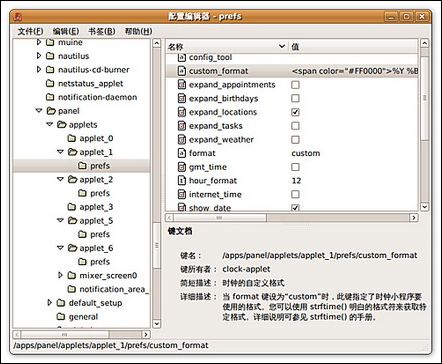Screen dimensions: 442x364
Task: Expand the nautilus tree node
Action: 39,56
